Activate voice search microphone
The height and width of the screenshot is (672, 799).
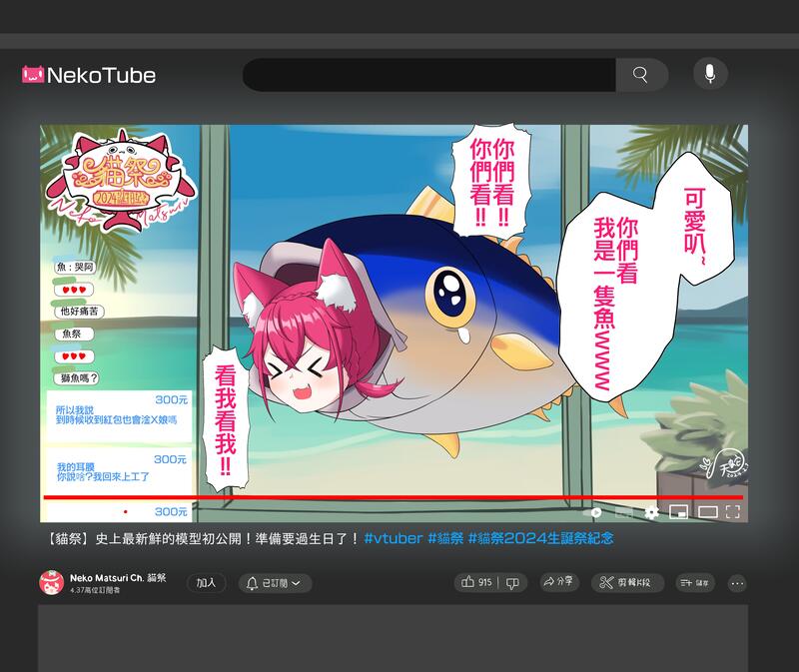click(710, 74)
